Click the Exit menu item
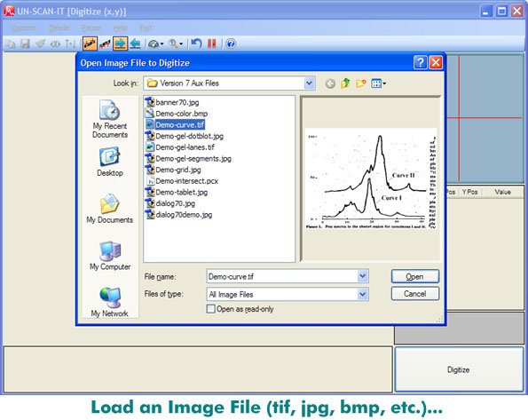 click(146, 28)
